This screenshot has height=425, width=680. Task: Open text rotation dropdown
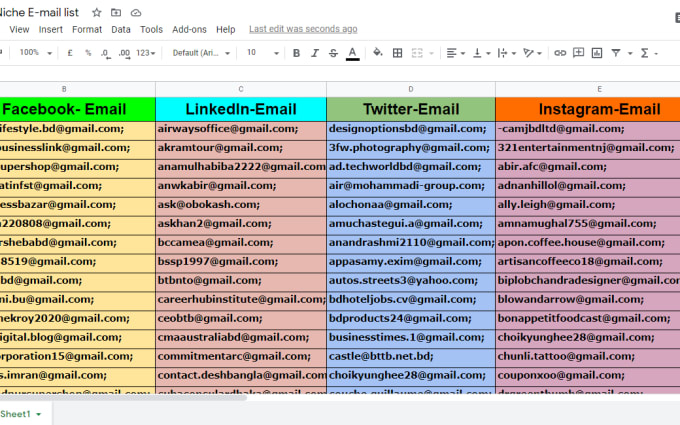[532, 53]
